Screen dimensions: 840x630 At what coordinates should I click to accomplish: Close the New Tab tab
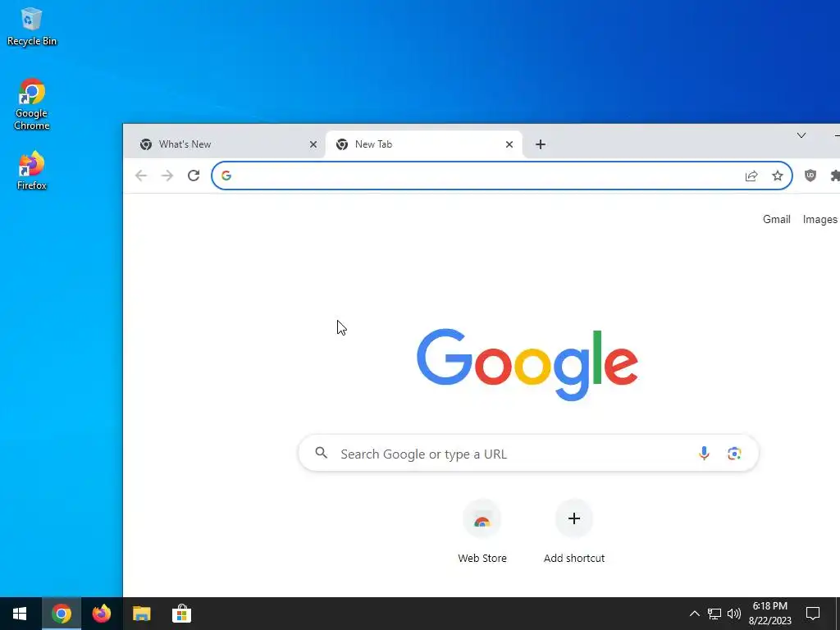pyautogui.click(x=509, y=144)
